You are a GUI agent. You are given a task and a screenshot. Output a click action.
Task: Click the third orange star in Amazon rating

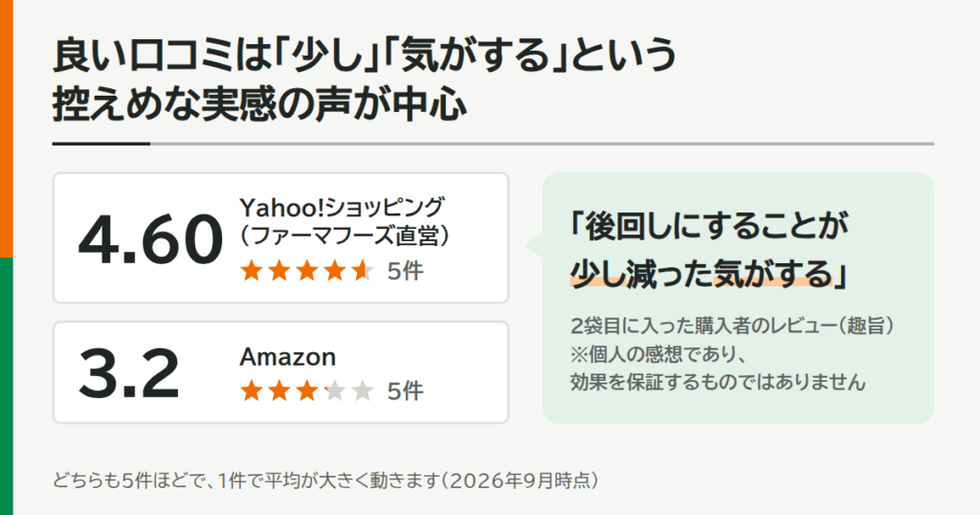point(307,391)
